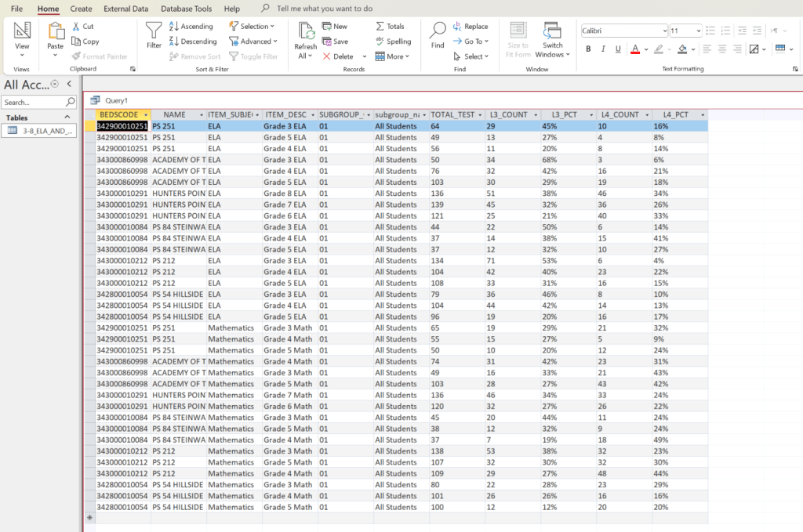Open the font size dropdown
The height and width of the screenshot is (532, 803).
click(x=698, y=30)
